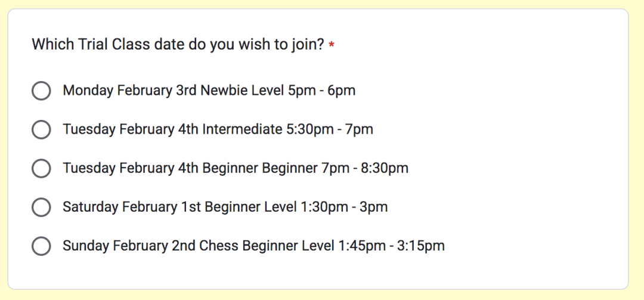Screen dimensions: 644x300
Task: Select the Monday February 3rd radio button
Action: coord(41,91)
